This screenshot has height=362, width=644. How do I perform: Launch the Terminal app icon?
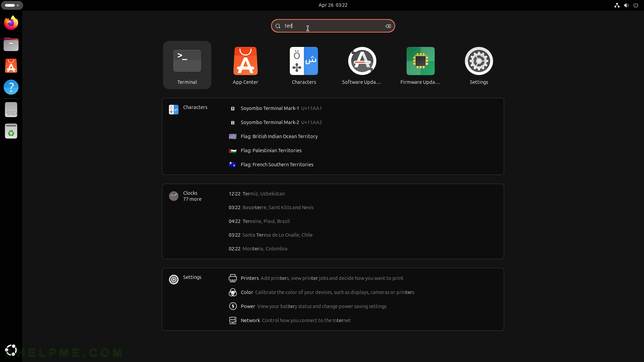(x=187, y=65)
